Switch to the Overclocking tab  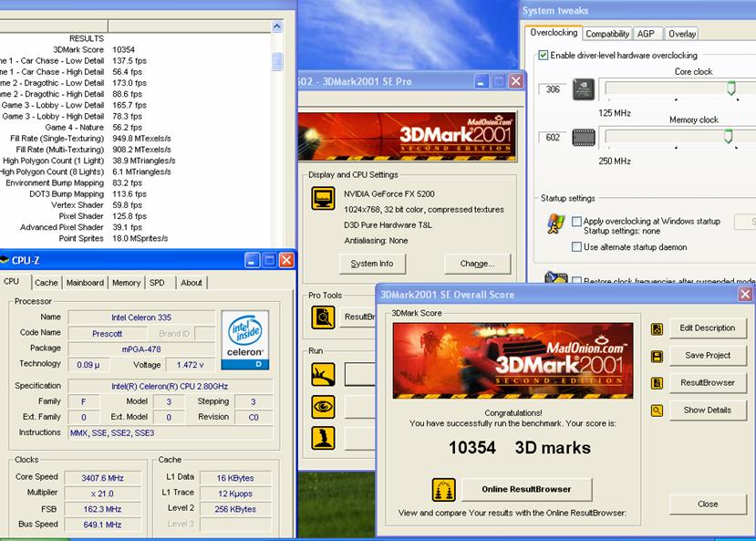click(x=554, y=33)
